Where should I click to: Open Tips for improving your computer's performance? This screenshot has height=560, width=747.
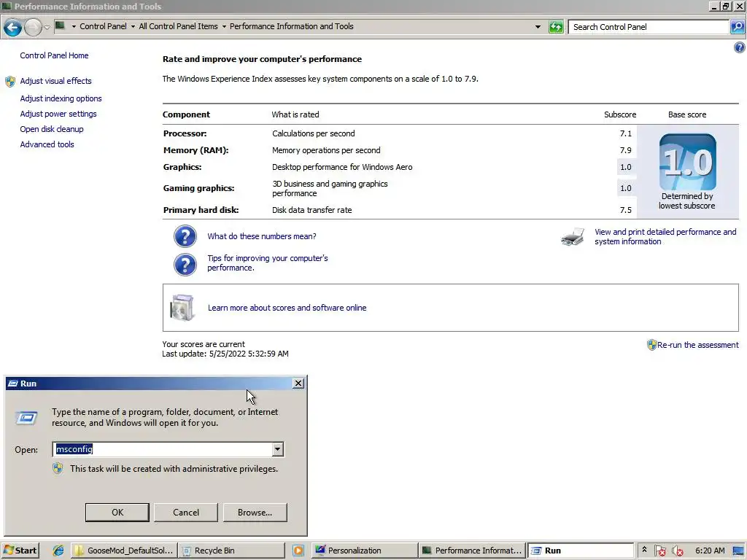click(267, 262)
